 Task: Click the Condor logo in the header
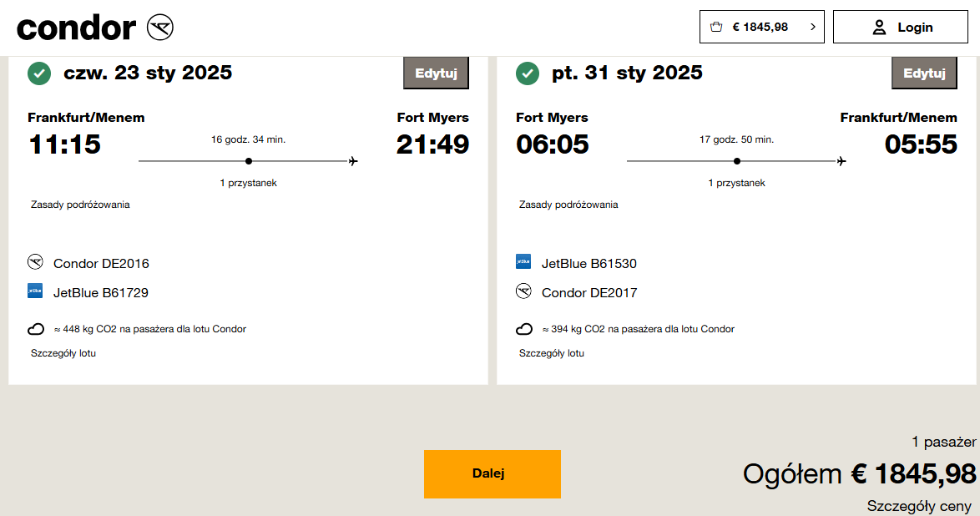(x=95, y=28)
